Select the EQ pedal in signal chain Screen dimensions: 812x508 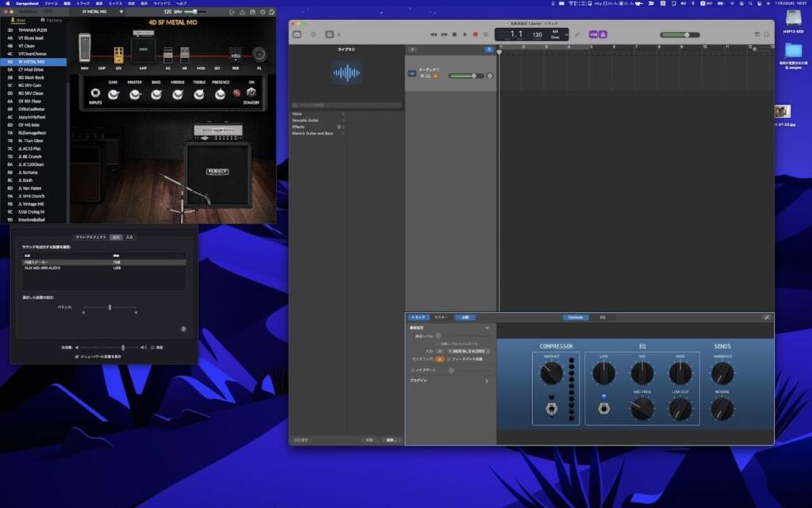click(168, 55)
